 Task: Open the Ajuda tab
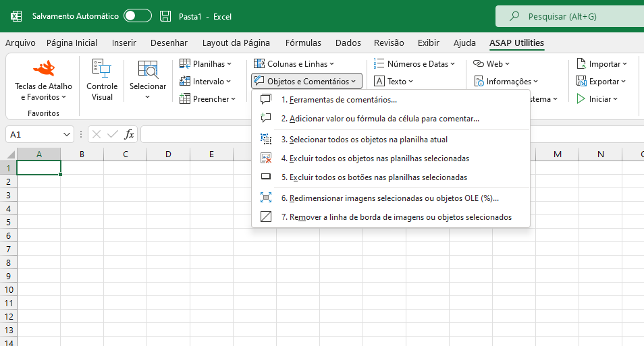[x=464, y=42]
